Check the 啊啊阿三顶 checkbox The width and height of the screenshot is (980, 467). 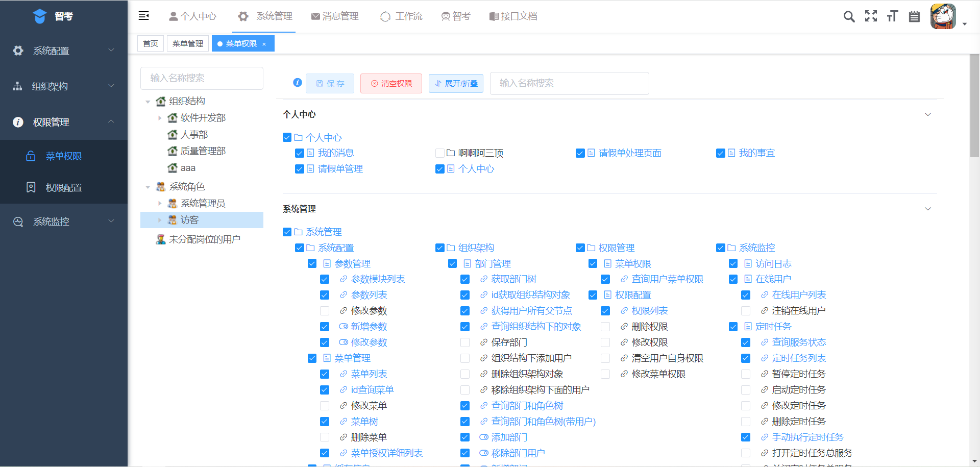coord(439,153)
